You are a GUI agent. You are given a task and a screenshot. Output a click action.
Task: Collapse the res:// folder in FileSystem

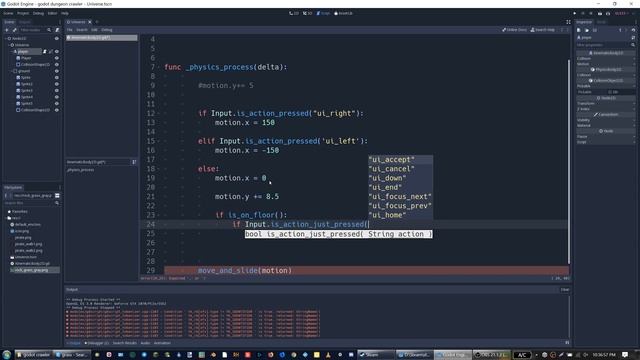click(6, 218)
